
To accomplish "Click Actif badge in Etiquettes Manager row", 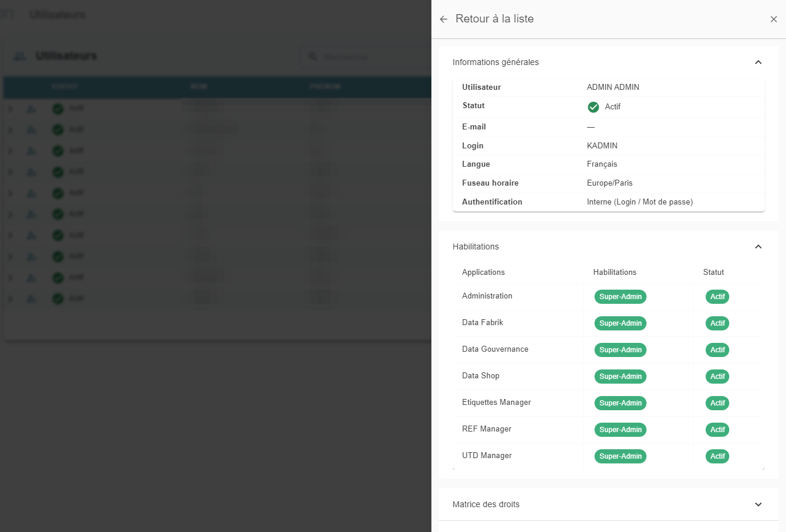I will point(717,403).
